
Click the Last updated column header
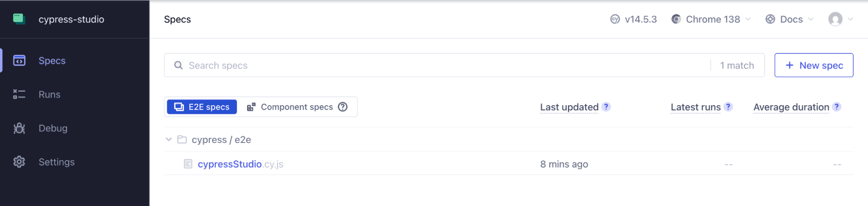[x=569, y=107]
